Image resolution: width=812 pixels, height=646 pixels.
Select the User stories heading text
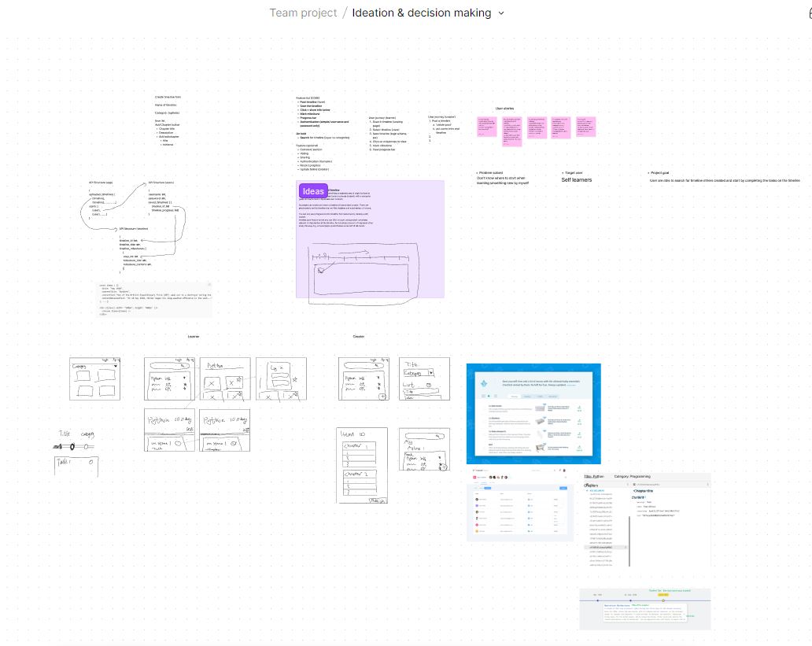click(x=505, y=109)
